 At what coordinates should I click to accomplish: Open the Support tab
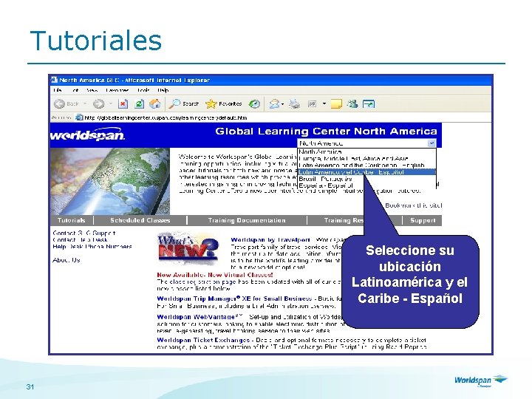[x=423, y=220]
